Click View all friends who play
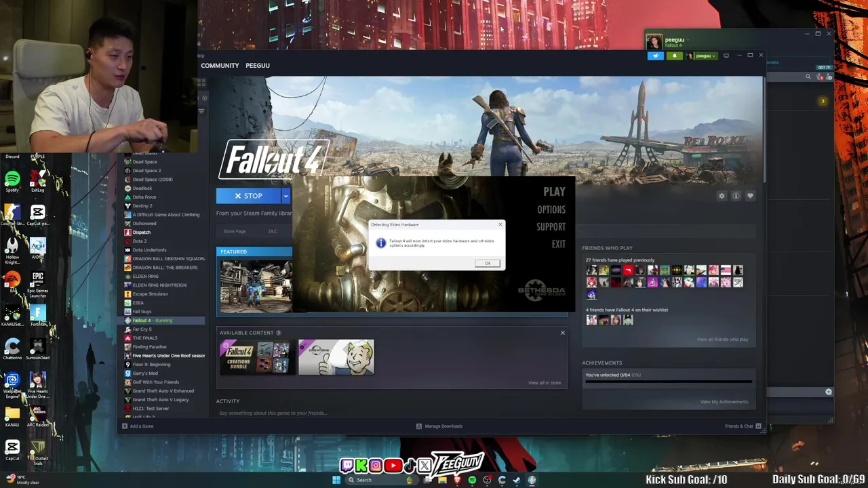Image resolution: width=868 pixels, height=488 pixels. pyautogui.click(x=722, y=340)
